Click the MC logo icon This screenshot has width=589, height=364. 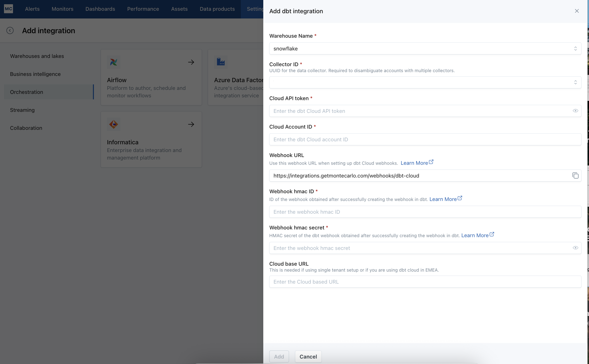pos(8,9)
